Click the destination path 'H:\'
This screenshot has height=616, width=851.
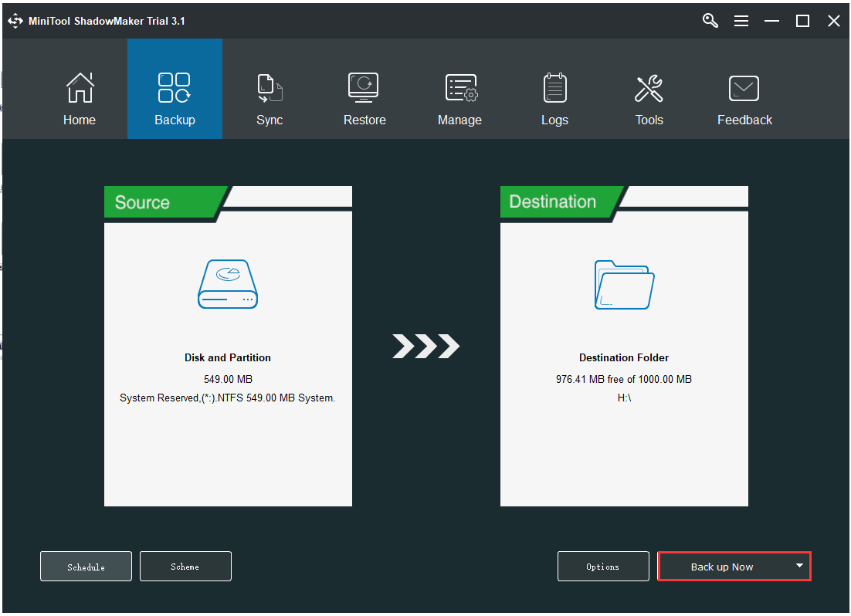pyautogui.click(x=624, y=398)
